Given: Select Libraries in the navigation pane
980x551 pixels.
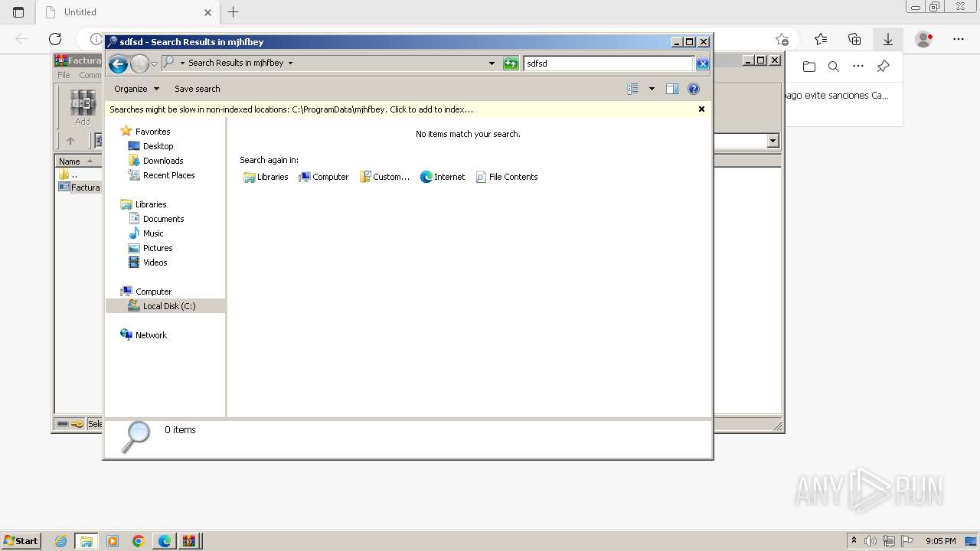Looking at the screenshot, I should 144,204.
